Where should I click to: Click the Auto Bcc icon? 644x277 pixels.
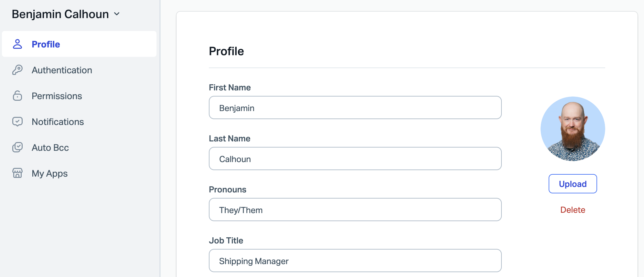(x=17, y=148)
